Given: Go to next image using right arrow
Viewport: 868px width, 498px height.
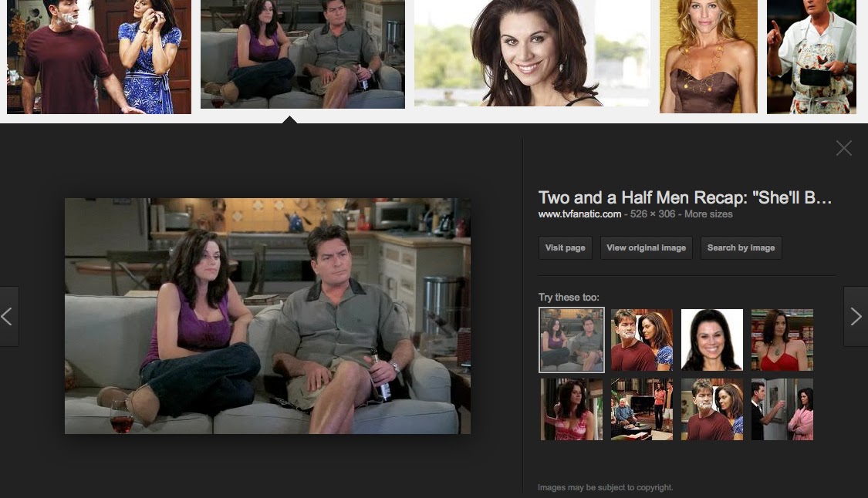Looking at the screenshot, I should point(856,317).
